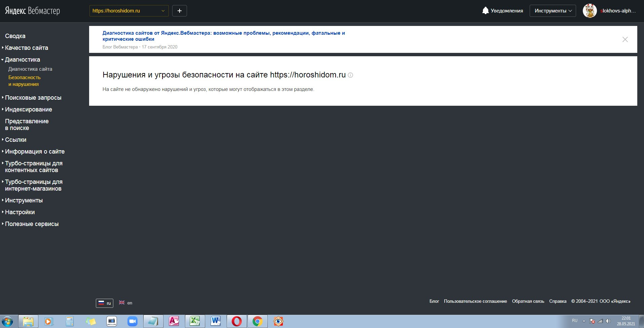Go to Сводка in the sidebar
The width and height of the screenshot is (644, 328).
click(x=15, y=36)
